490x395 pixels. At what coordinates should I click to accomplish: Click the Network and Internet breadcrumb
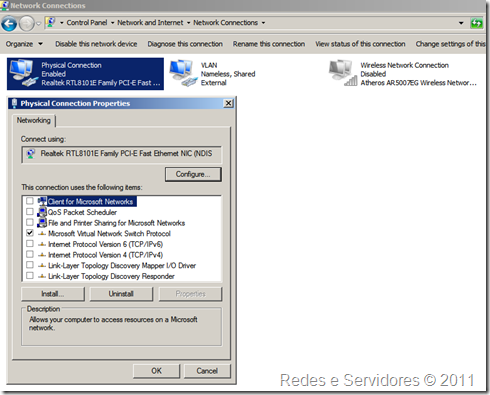click(x=150, y=23)
